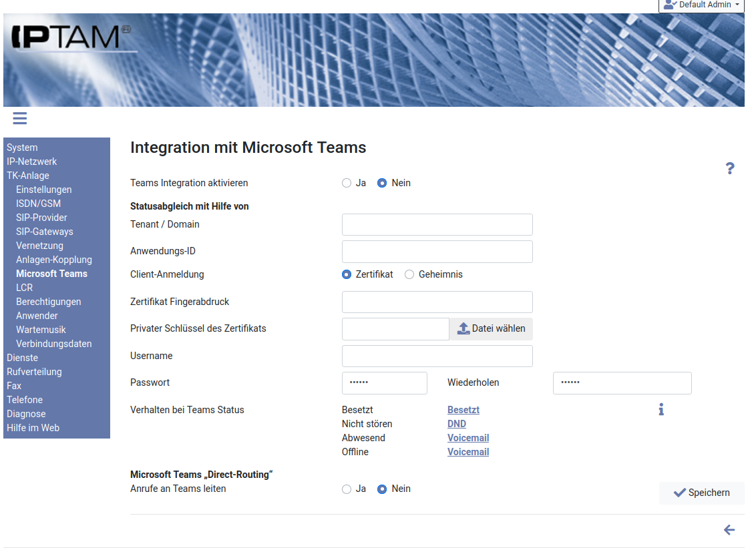Expand the System menu section
The width and height of the screenshot is (756, 548).
[22, 148]
